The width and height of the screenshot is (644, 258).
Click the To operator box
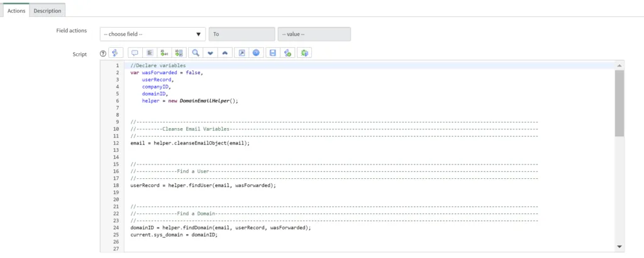coord(241,34)
